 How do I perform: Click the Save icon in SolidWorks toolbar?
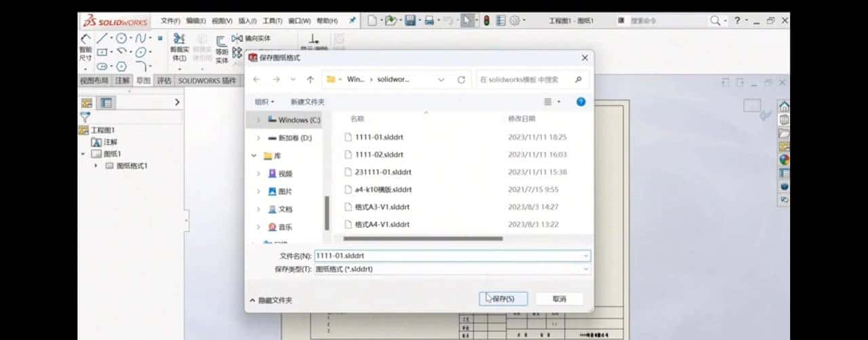click(x=410, y=21)
